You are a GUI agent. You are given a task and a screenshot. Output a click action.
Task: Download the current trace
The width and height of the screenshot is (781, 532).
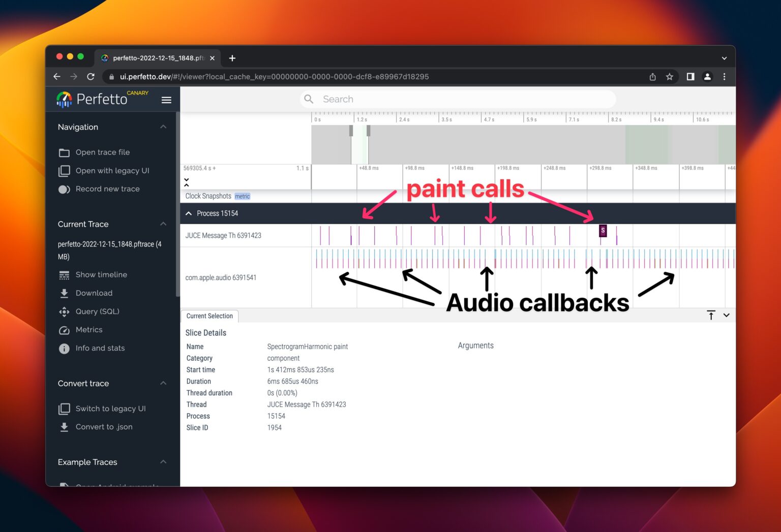point(94,293)
